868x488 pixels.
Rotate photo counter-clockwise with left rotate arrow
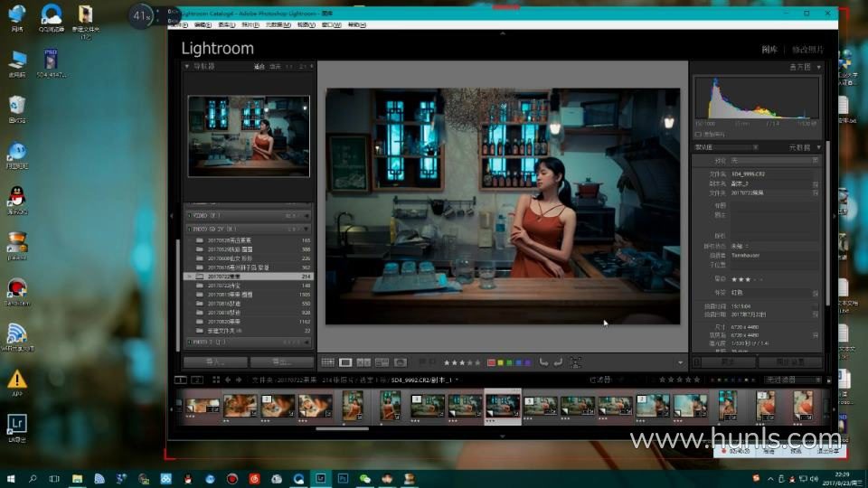tap(543, 361)
